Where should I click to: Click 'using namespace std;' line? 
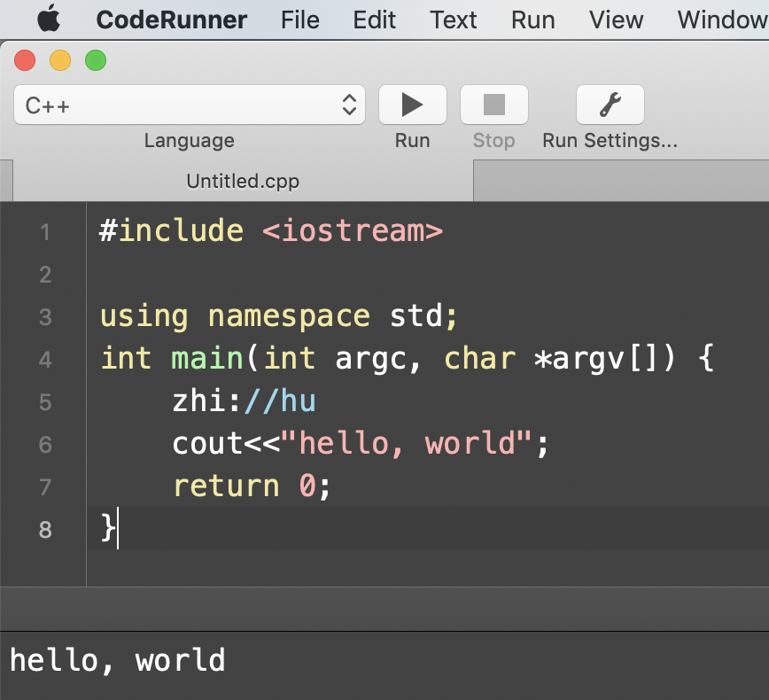coord(279,316)
